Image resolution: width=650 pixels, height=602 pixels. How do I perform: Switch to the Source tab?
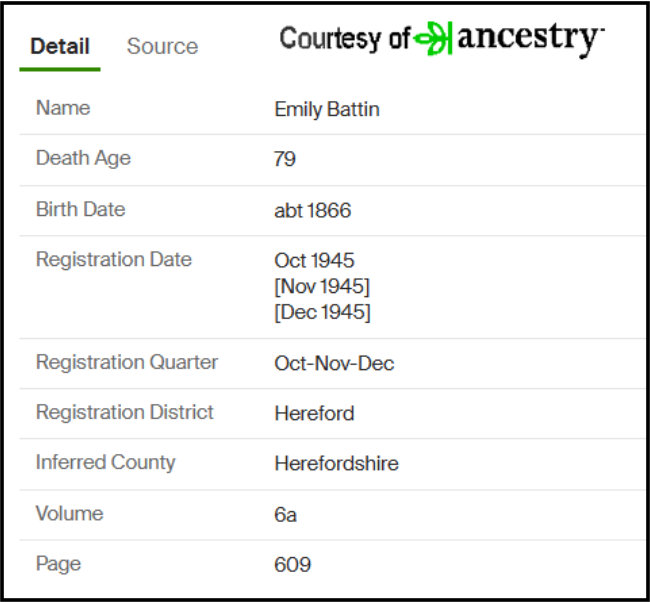[162, 46]
